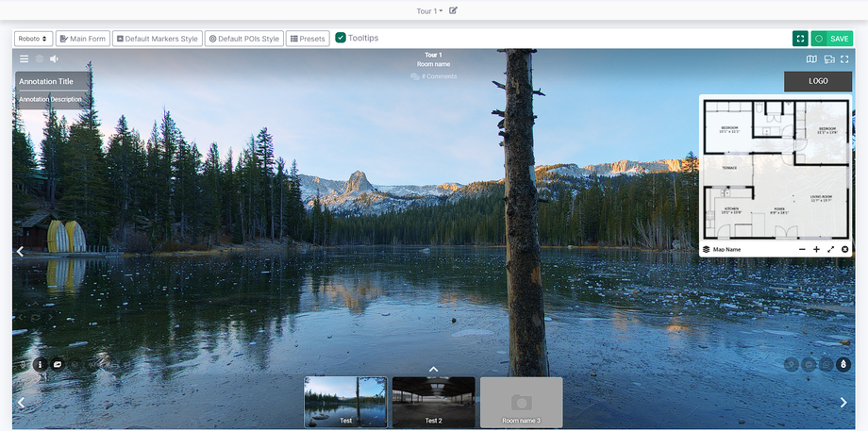The width and height of the screenshot is (868, 431).
Task: Open Default Markers Style
Action: [158, 39]
